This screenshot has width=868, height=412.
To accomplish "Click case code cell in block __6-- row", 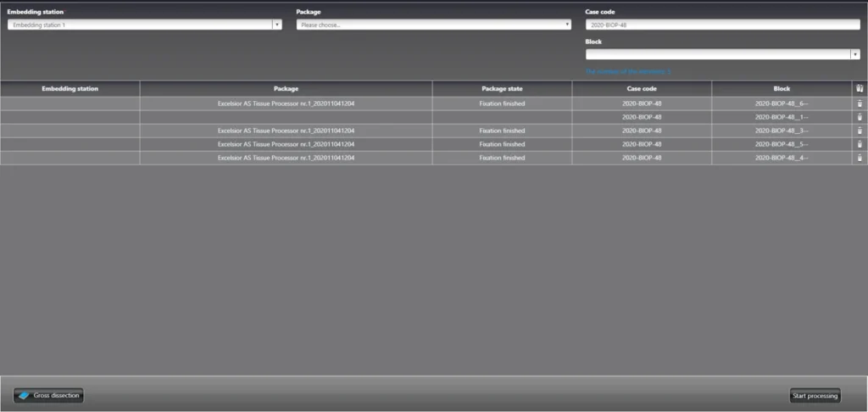I will (x=642, y=103).
